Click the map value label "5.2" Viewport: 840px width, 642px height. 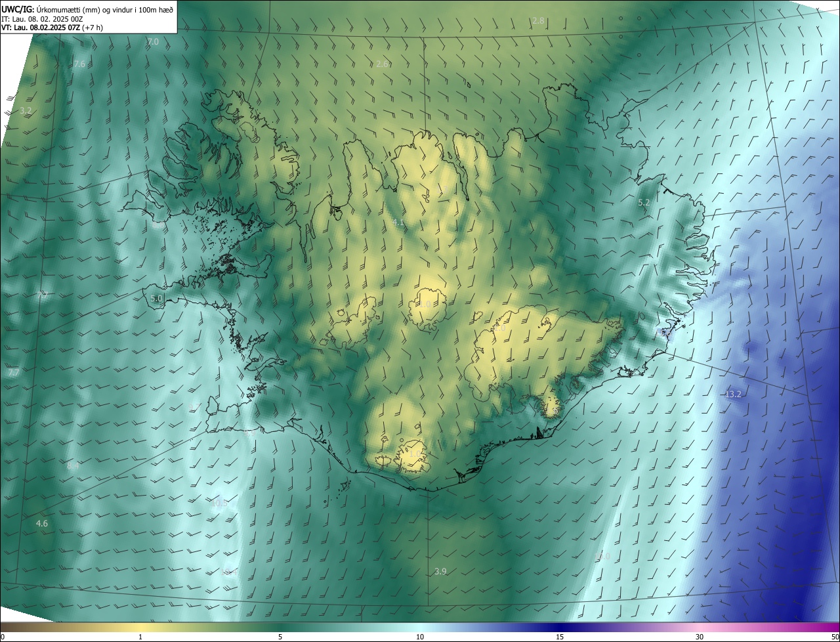(644, 203)
